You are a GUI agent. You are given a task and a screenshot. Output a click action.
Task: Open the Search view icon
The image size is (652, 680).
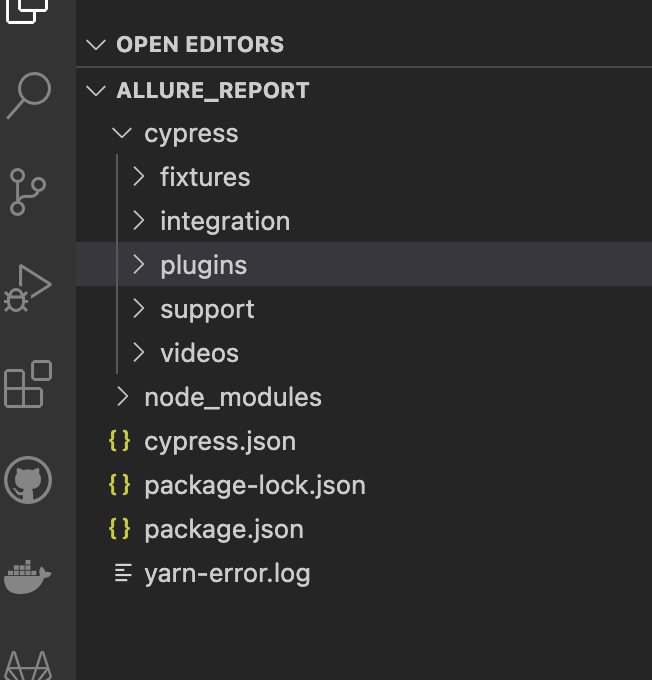coord(29,95)
